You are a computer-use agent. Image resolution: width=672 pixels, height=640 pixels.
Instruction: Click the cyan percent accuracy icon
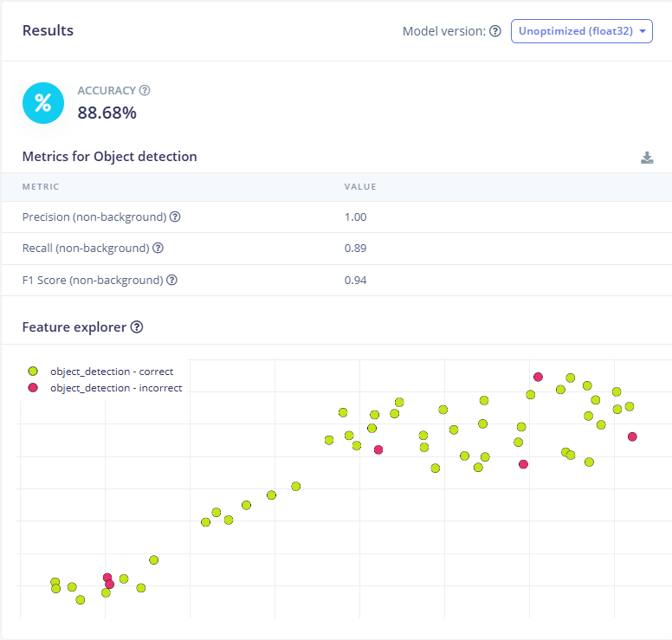(x=42, y=103)
